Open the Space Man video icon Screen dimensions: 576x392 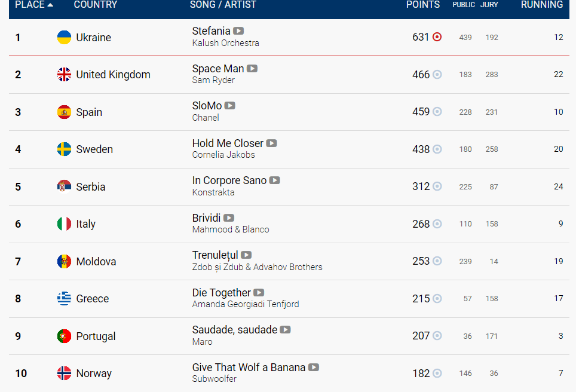pyautogui.click(x=252, y=69)
